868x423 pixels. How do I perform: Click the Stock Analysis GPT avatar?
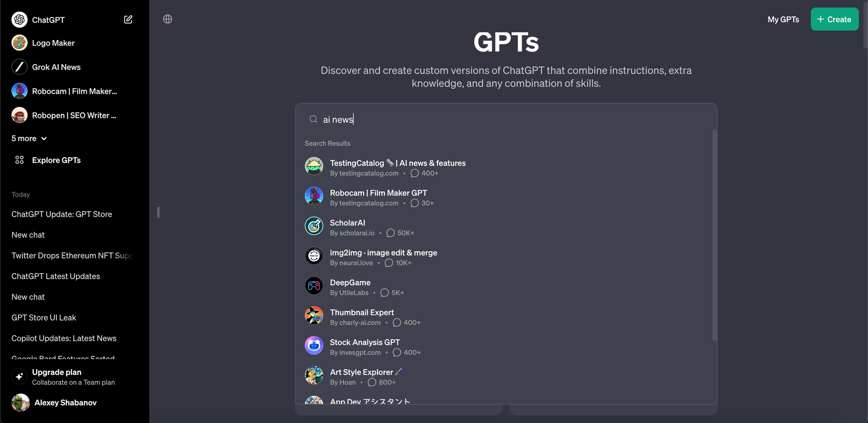coord(314,346)
